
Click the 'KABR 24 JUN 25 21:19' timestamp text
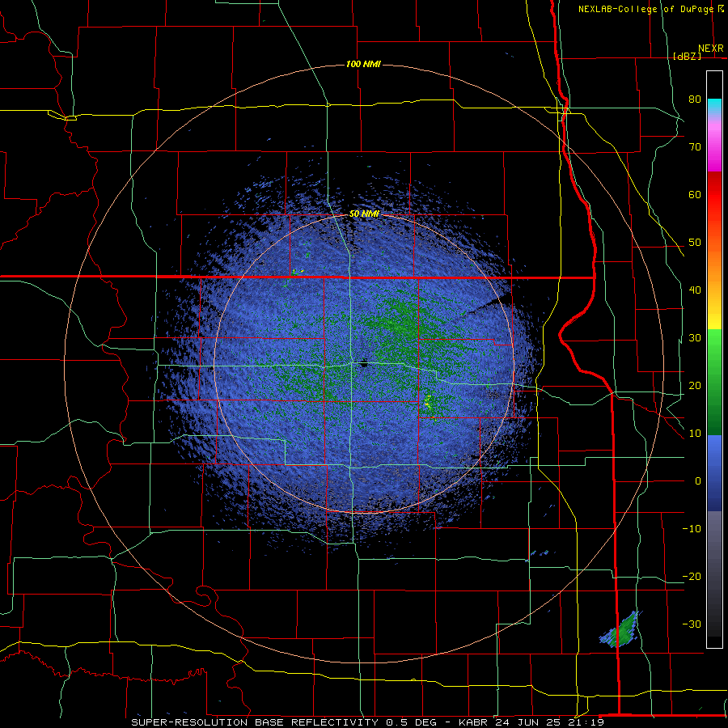coord(531,722)
